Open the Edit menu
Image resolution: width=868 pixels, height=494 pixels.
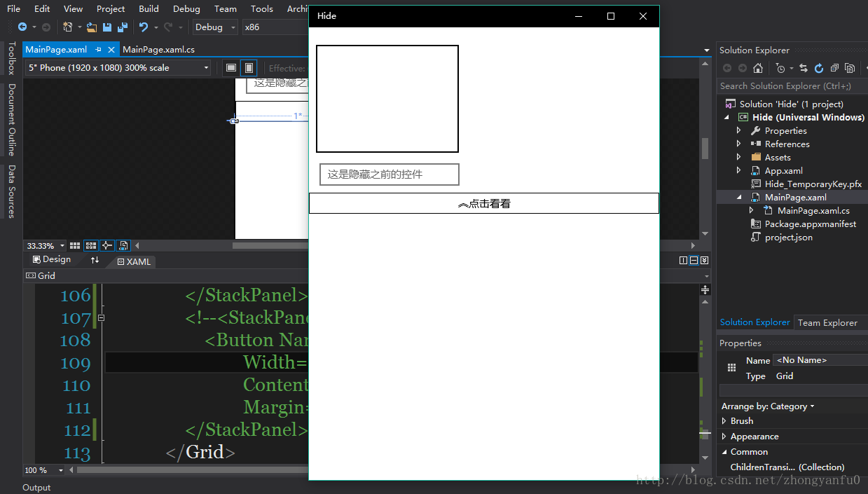point(42,9)
